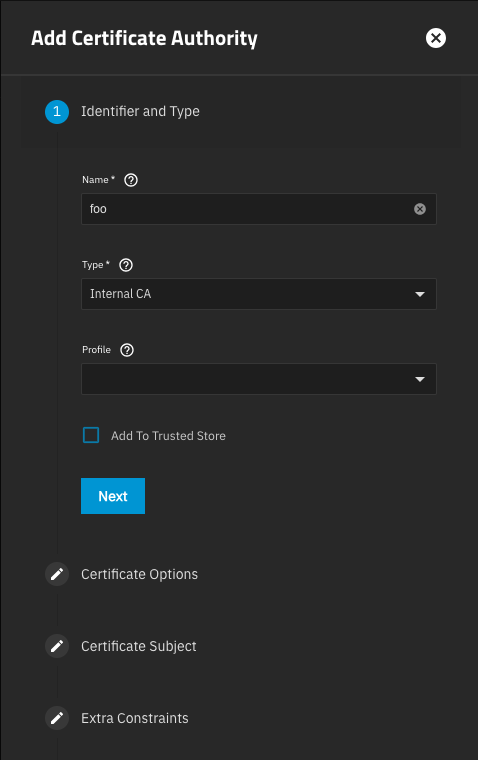Click the pencil icon for Extra Constraints
This screenshot has height=760, width=478.
57,718
